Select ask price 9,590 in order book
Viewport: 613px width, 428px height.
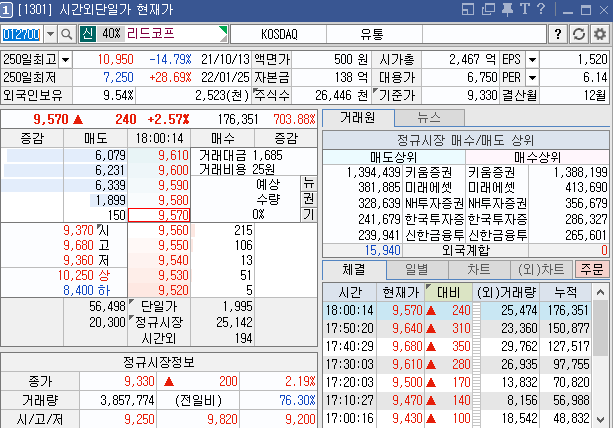(x=159, y=185)
